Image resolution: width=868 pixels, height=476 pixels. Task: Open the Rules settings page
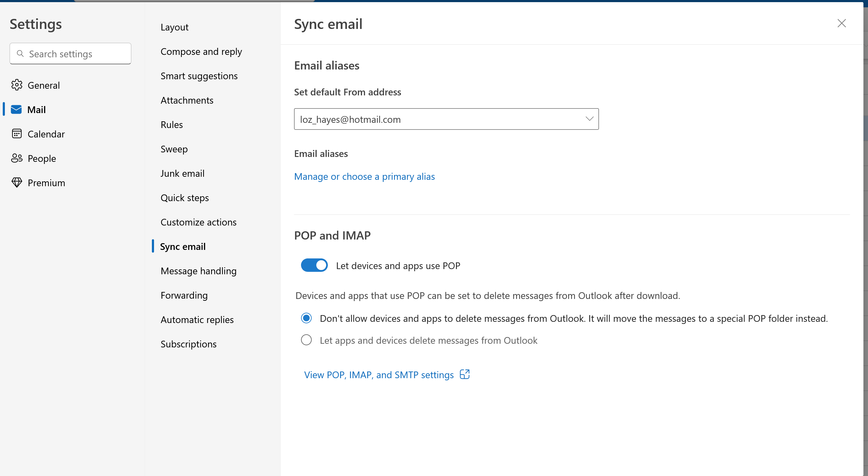coord(171,125)
